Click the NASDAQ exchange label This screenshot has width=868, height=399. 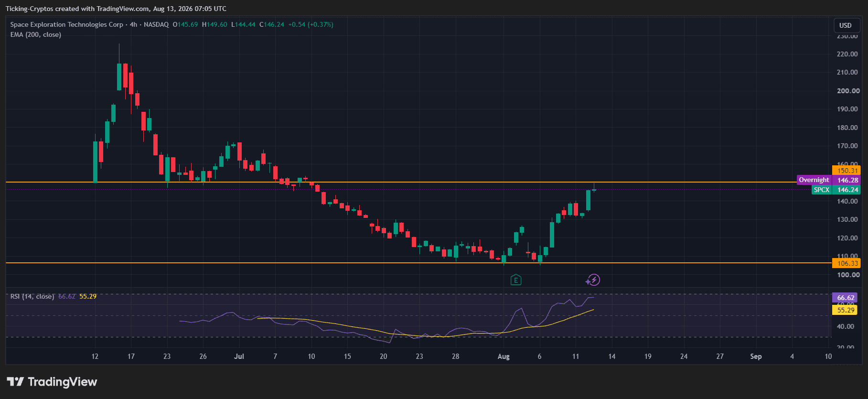[156, 24]
